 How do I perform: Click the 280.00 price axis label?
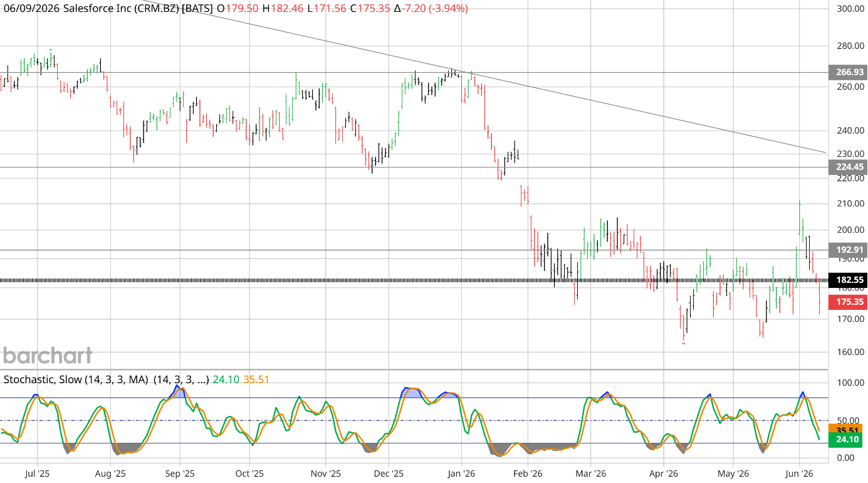[850, 46]
